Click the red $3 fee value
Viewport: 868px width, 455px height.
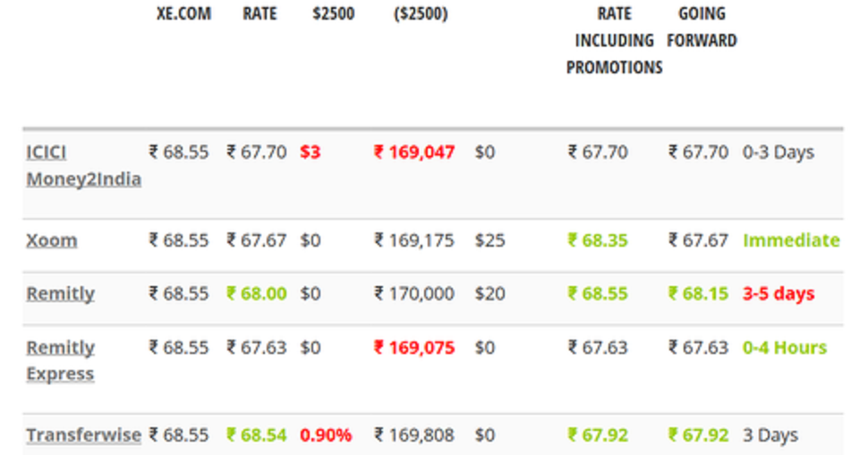310,152
